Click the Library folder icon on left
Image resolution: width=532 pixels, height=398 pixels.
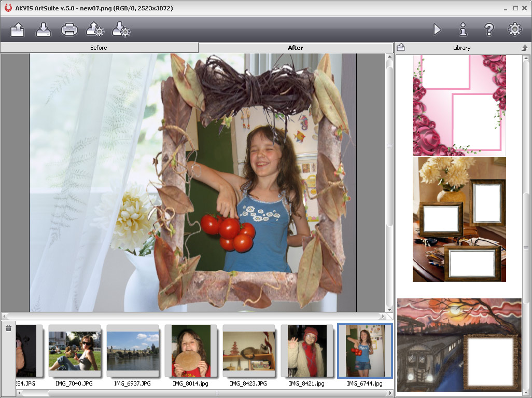(401, 48)
